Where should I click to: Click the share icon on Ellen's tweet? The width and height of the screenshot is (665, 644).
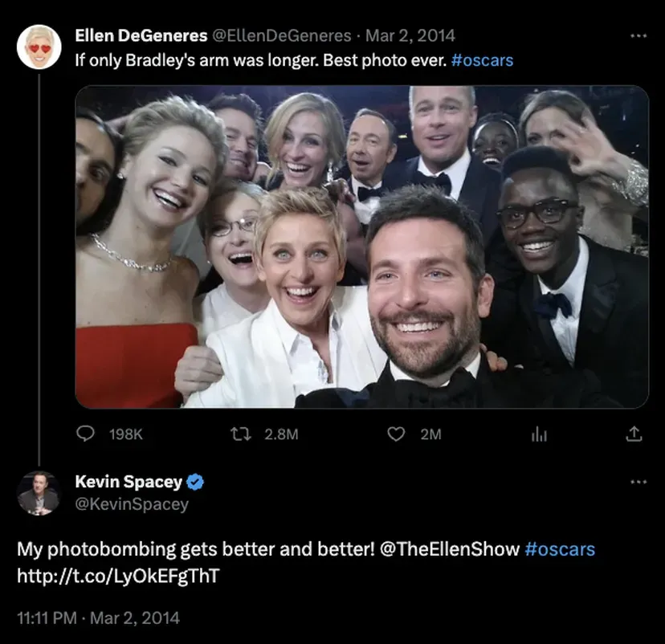point(634,434)
